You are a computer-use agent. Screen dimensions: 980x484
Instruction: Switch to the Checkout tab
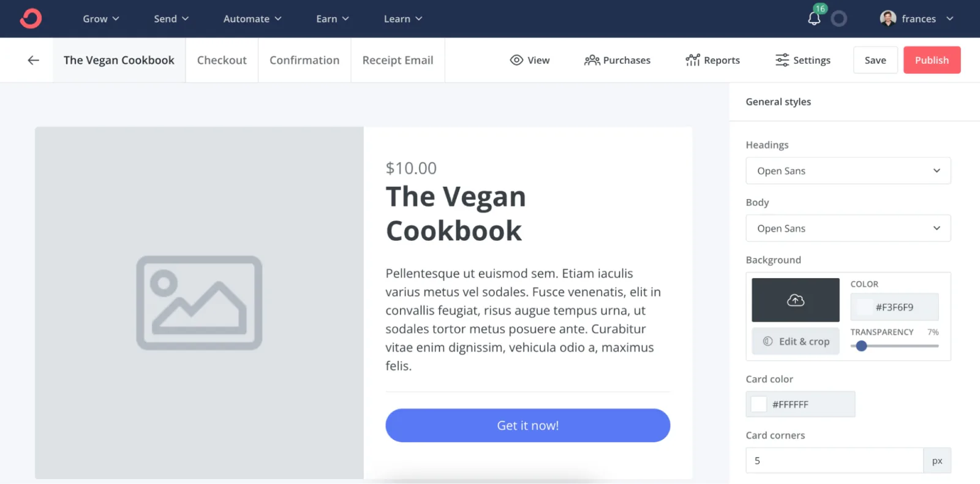(x=222, y=60)
